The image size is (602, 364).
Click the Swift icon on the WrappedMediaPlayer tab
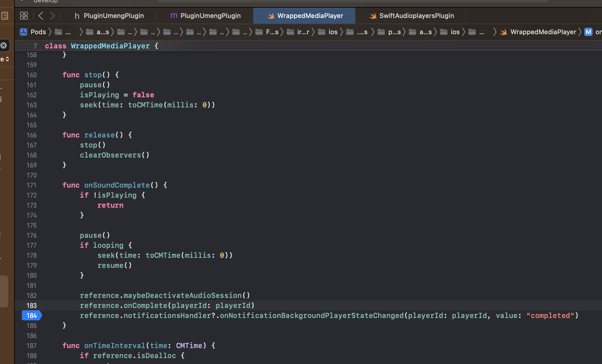(x=271, y=15)
